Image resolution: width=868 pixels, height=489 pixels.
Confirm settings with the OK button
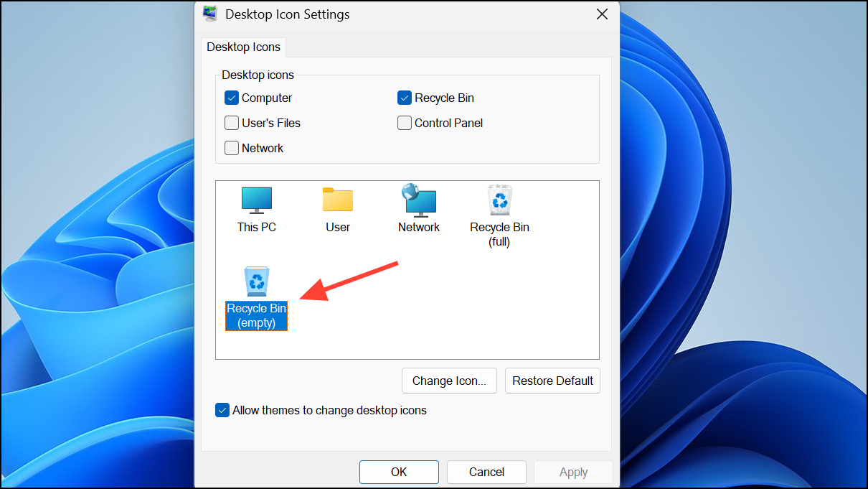[x=399, y=472]
